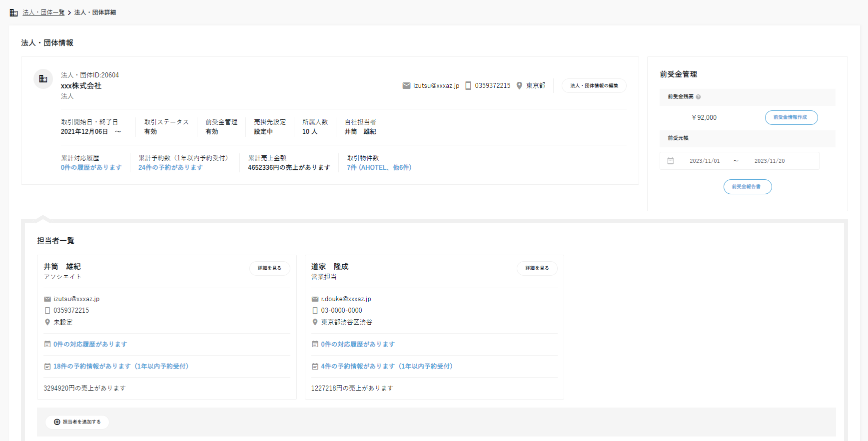Click the company avatar icon beside xxx株式会社
This screenshot has height=441, width=868.
(x=43, y=79)
